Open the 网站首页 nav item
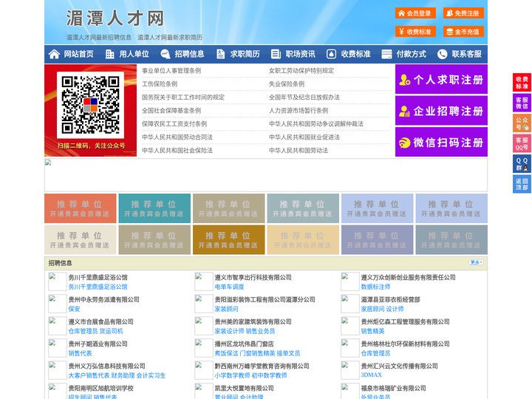 [x=79, y=54]
